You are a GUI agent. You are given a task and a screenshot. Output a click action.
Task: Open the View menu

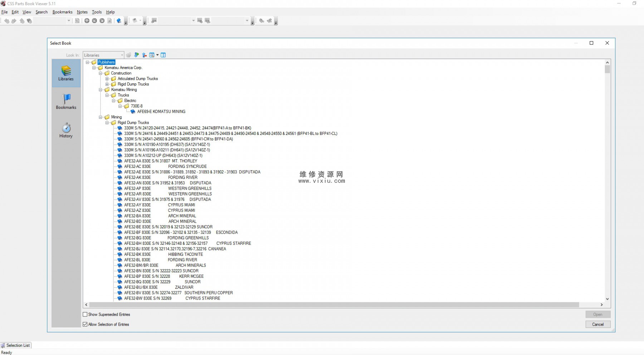[x=27, y=12]
